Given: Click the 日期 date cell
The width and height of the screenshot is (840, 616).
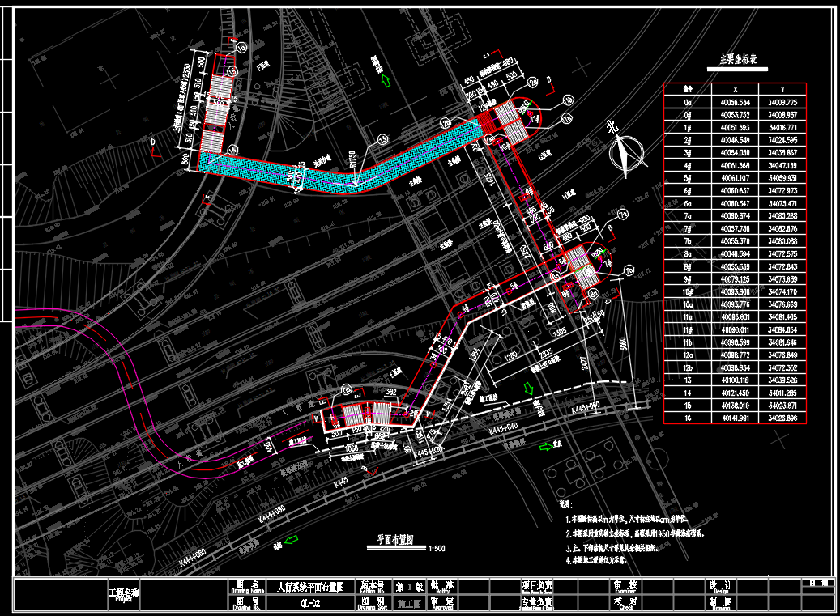Looking at the screenshot, I should (819, 583).
